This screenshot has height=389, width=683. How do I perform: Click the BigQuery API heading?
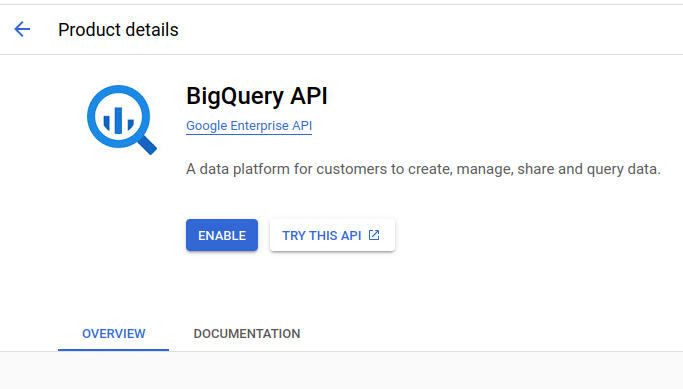[257, 96]
